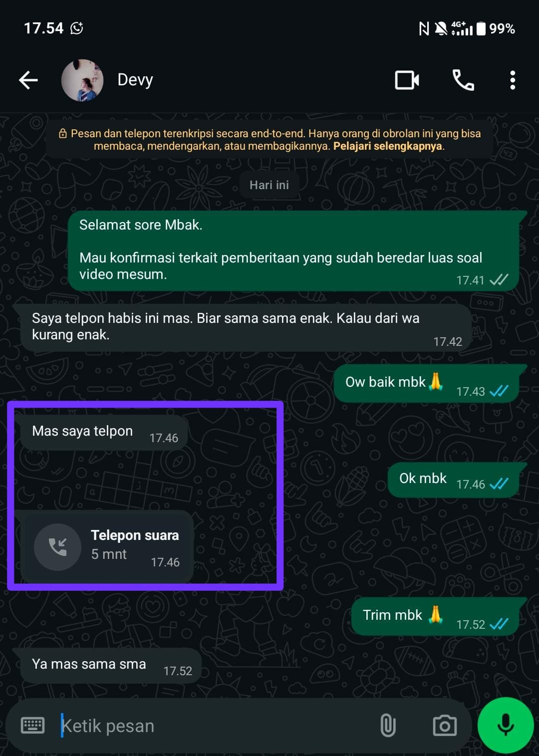
Task: Tap the incoming call icon in call log
Action: [x=58, y=547]
